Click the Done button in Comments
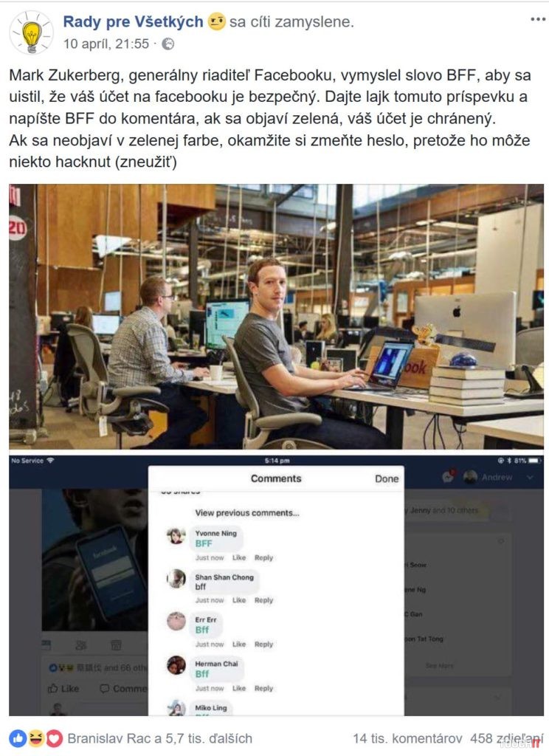Image resolution: width=549 pixels, height=756 pixels. point(387,478)
